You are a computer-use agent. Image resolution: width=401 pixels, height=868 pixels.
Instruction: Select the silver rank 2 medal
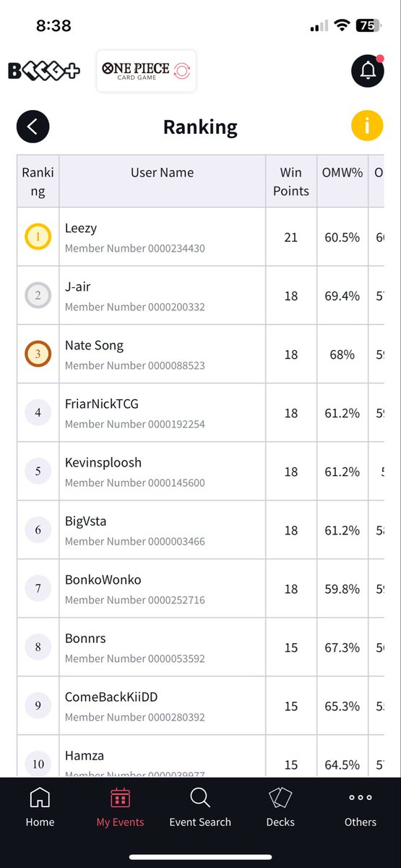(x=38, y=295)
